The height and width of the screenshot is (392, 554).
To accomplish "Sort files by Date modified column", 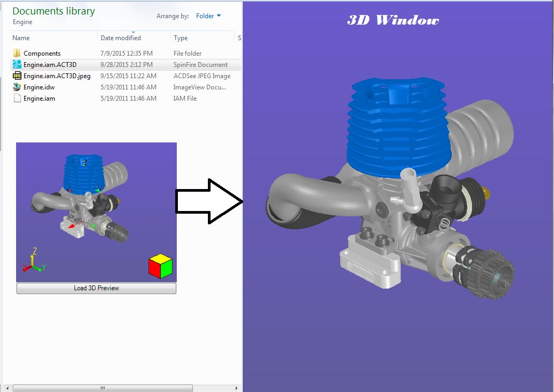I will coord(121,38).
